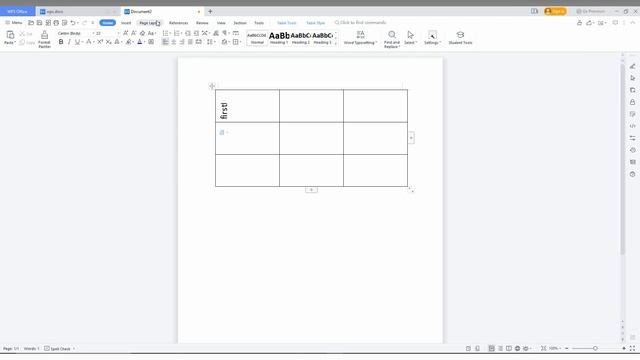Viewport: 640px width, 360px height.
Task: Open the Home tab
Action: (x=108, y=23)
